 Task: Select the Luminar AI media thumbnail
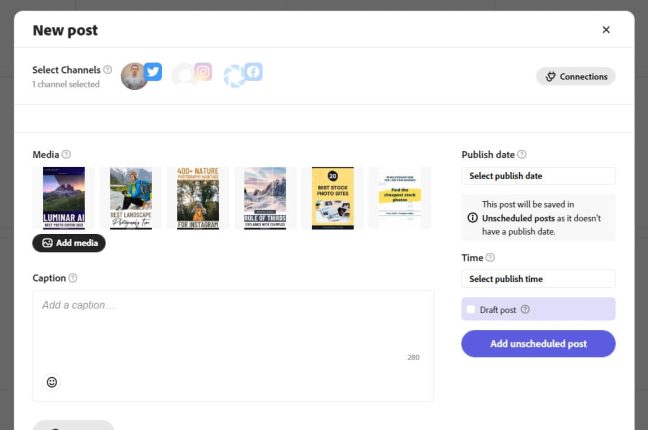coord(64,198)
